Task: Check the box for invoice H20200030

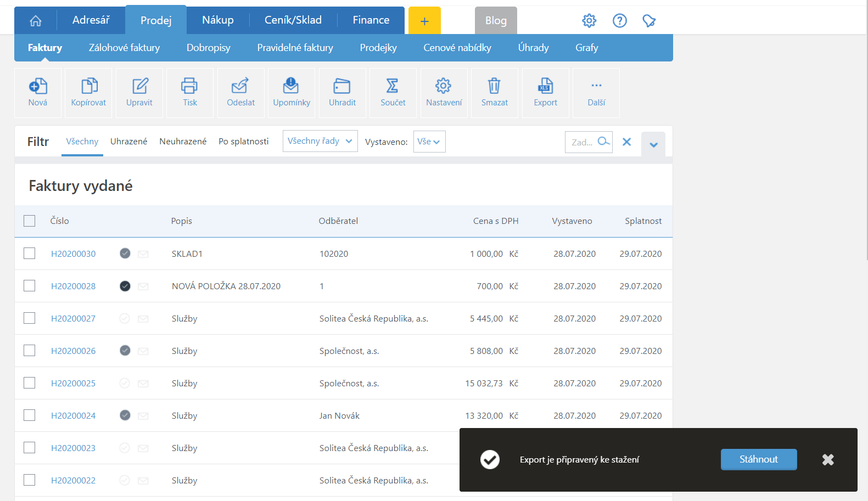Action: click(x=30, y=253)
